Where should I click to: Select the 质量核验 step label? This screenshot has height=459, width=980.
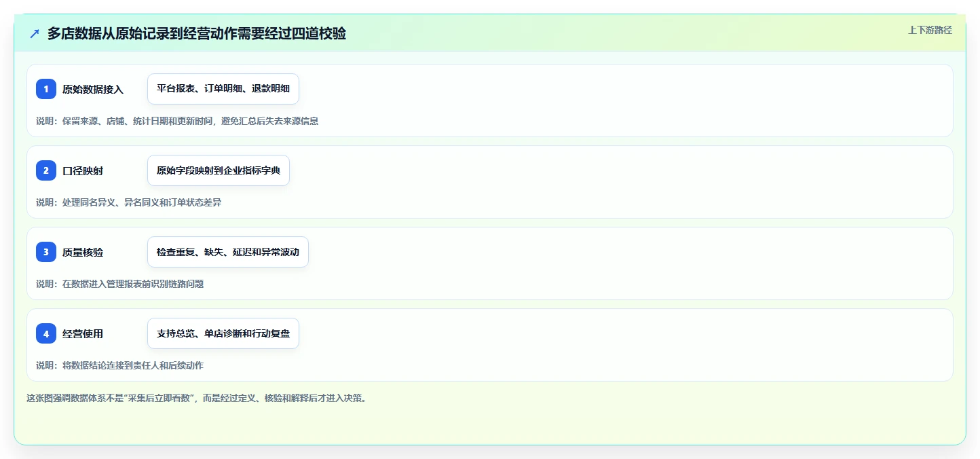(x=83, y=252)
